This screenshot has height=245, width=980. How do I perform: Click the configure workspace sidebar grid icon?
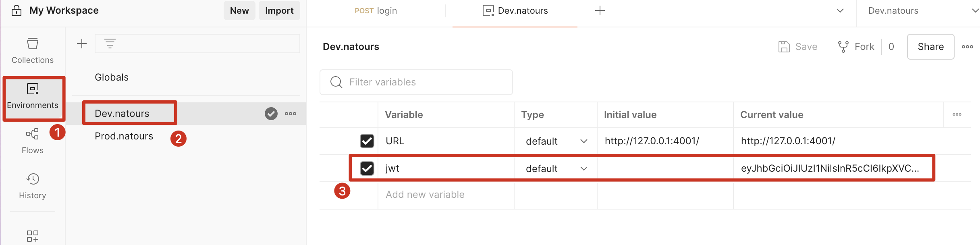pos(32,236)
